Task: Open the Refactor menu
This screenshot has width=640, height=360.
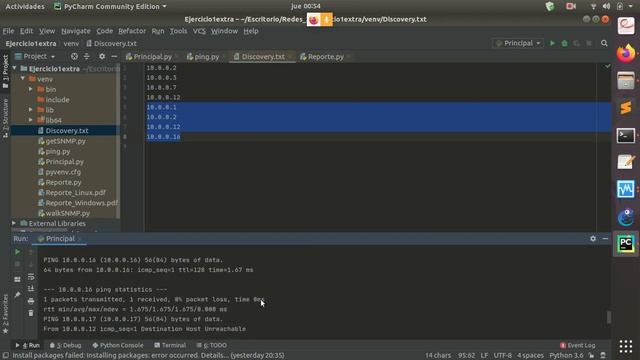Action: (132, 31)
